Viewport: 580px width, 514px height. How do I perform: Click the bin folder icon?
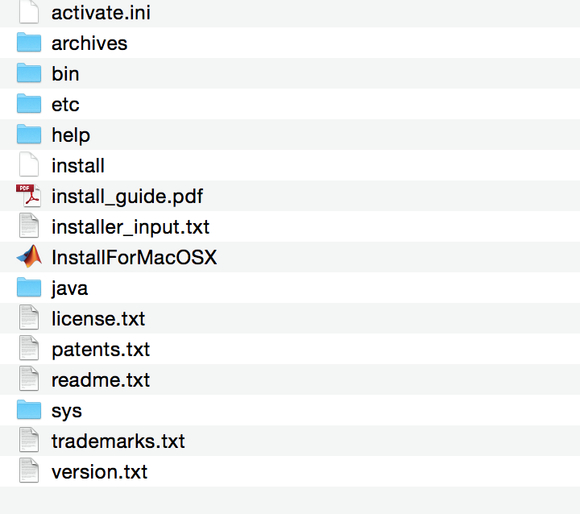29,73
